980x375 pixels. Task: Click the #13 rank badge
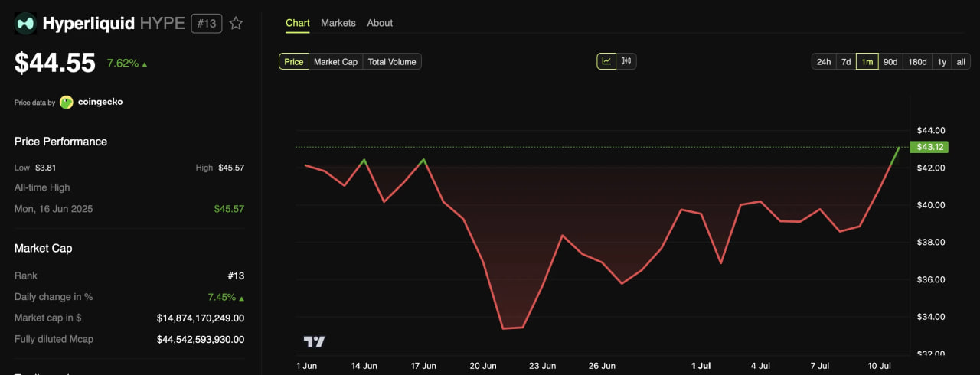pos(206,24)
